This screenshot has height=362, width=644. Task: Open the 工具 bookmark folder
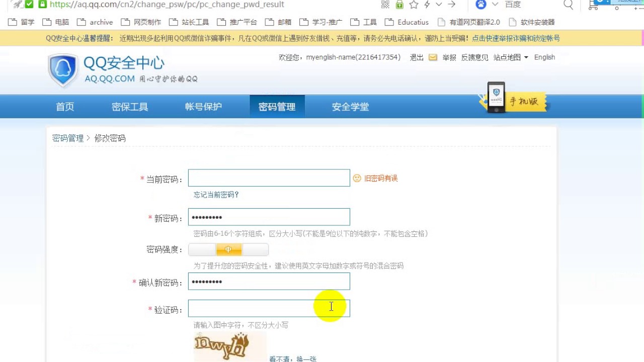coord(363,22)
